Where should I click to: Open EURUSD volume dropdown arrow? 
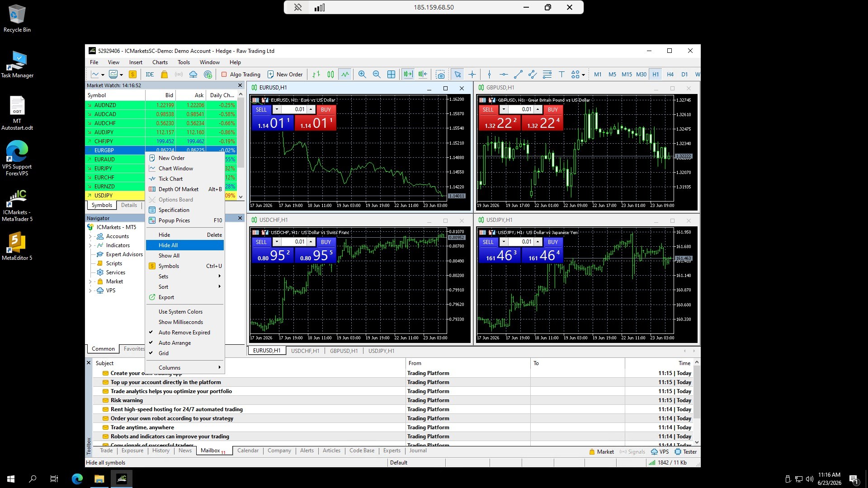pos(277,109)
